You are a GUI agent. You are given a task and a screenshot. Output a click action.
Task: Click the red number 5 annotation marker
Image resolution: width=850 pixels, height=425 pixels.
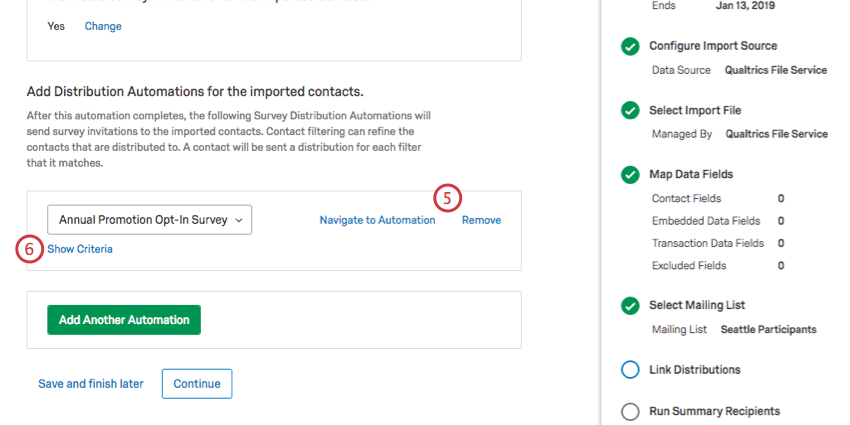tap(447, 199)
